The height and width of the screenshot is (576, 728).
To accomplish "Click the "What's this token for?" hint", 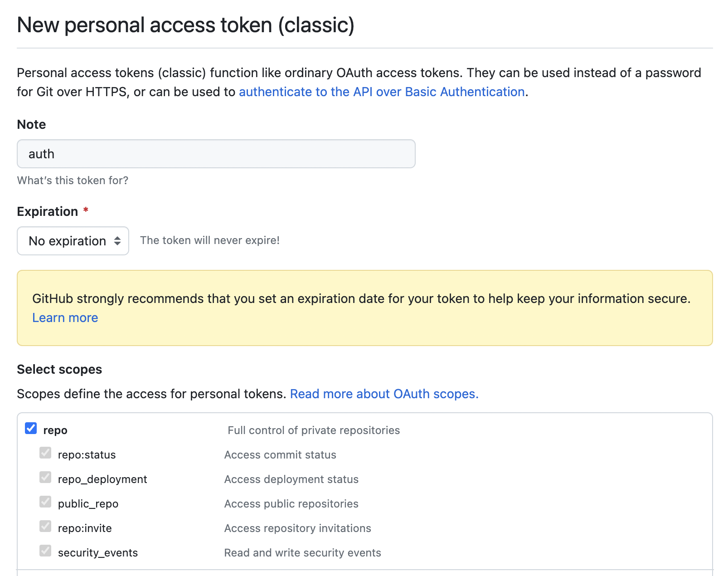I will pyautogui.click(x=73, y=181).
